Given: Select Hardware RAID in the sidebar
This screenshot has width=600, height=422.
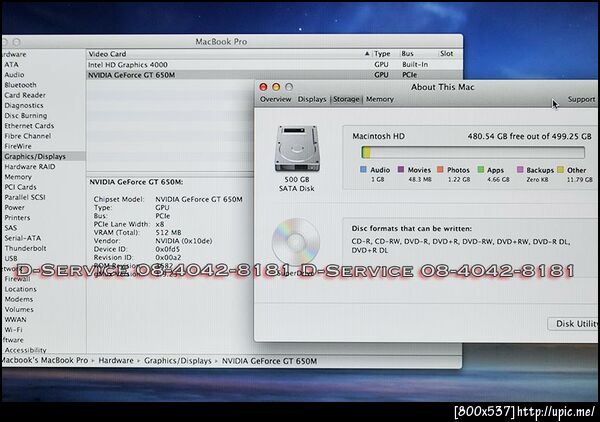Looking at the screenshot, I should click(x=30, y=166).
